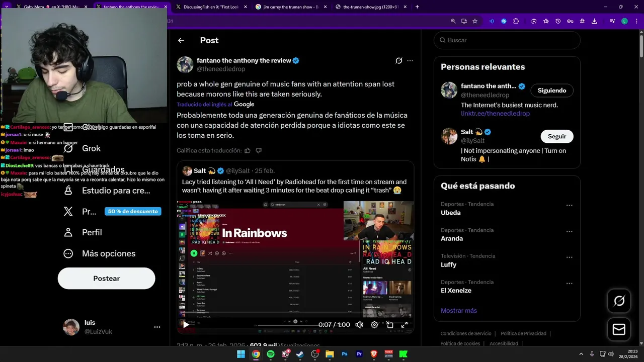Screen dimensions: 644x362
Task: Open Spotify from the taskbar
Action: coord(271,354)
